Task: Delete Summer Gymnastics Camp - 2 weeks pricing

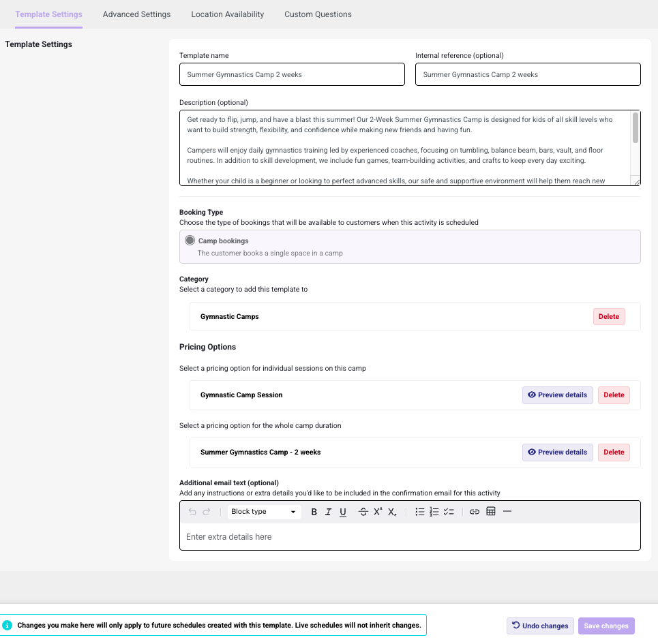Action: [x=614, y=452]
